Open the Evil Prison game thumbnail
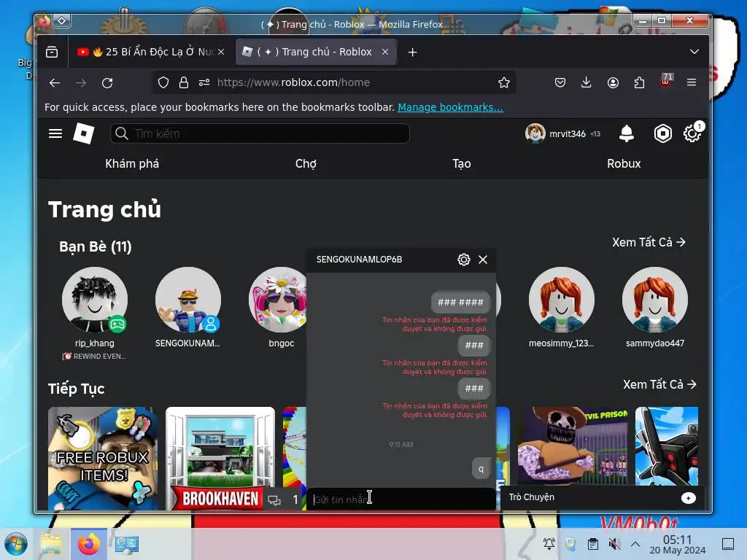747x560 pixels. pos(573,446)
